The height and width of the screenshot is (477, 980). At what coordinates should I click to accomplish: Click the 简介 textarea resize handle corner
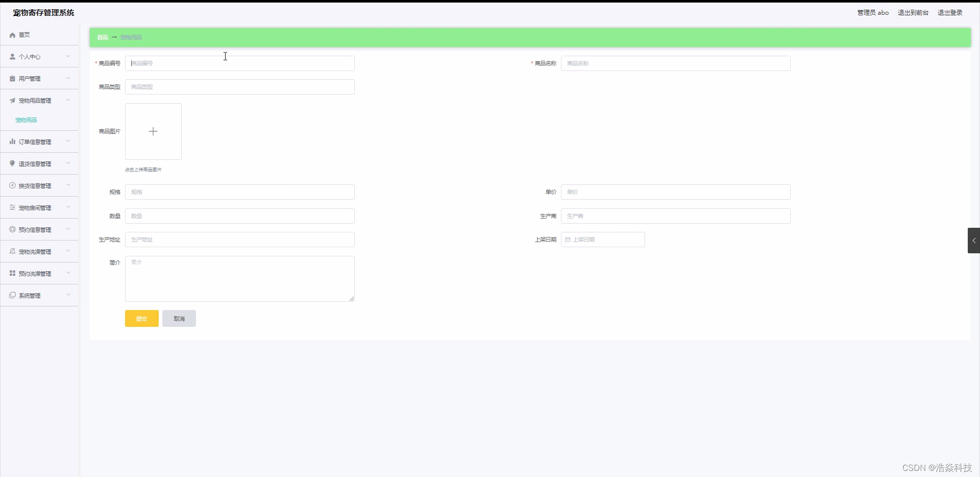tap(352, 299)
